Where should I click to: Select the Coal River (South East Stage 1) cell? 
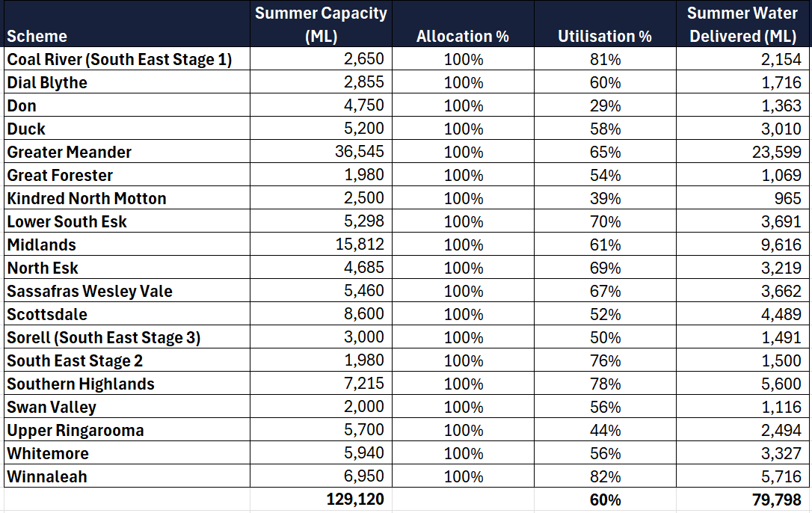point(120,60)
